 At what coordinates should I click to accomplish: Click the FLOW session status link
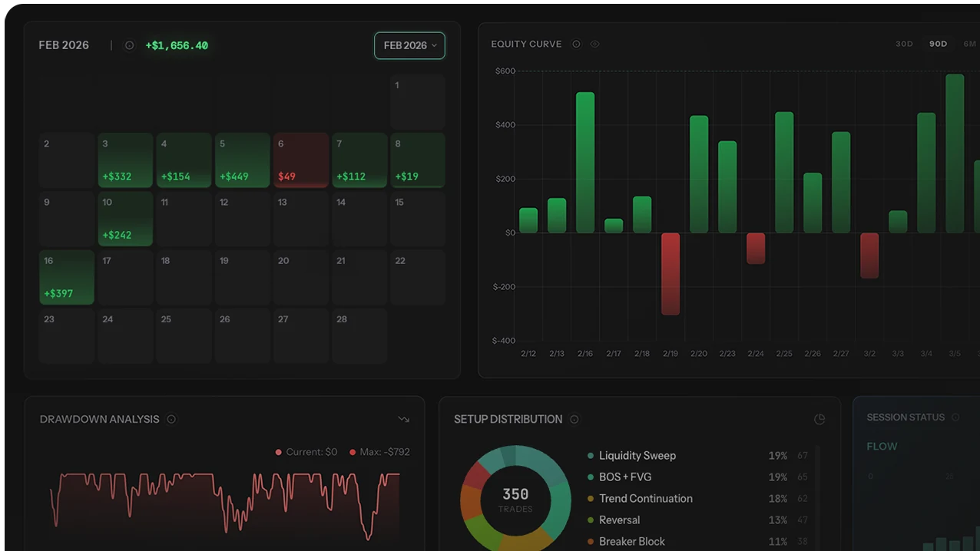click(x=882, y=446)
